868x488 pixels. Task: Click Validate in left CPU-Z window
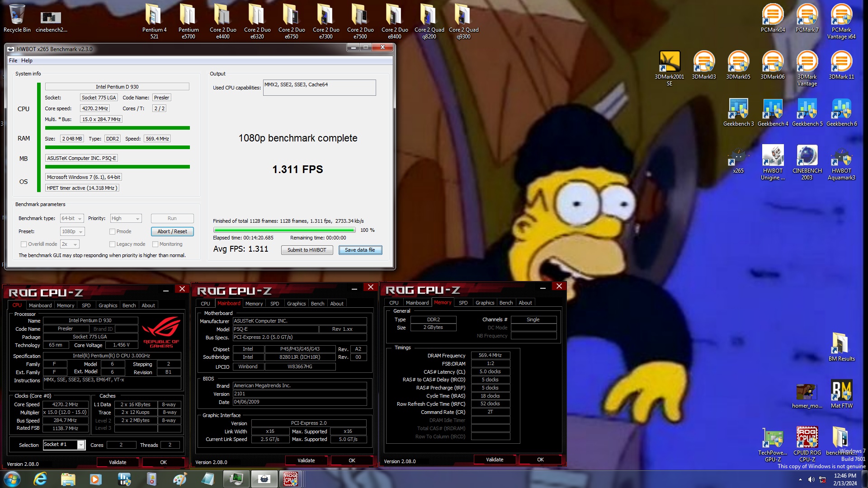click(x=118, y=462)
